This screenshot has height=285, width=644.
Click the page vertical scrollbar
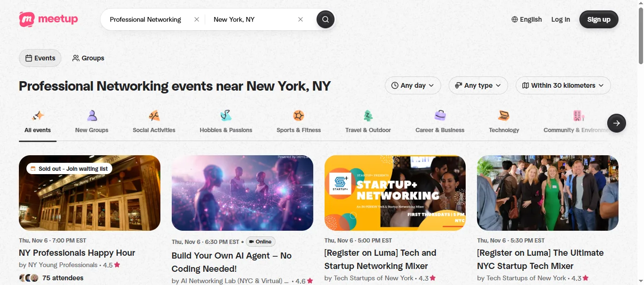click(x=641, y=142)
